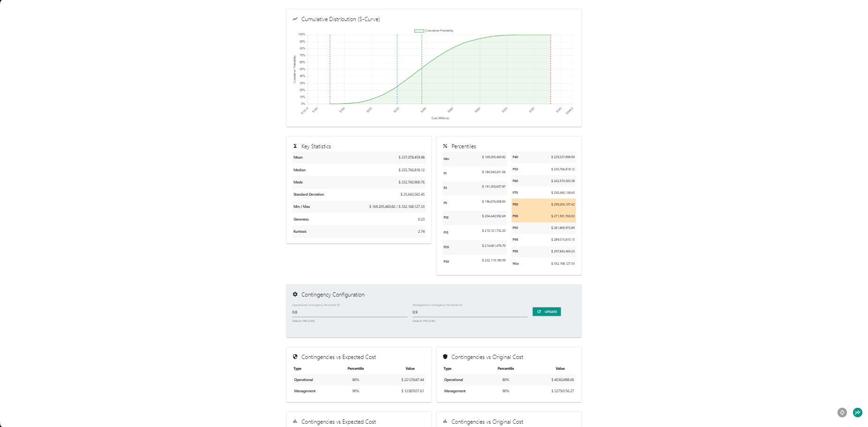
Task: Click the bar-chart icon on bottom Original Cost card
Action: point(445,421)
